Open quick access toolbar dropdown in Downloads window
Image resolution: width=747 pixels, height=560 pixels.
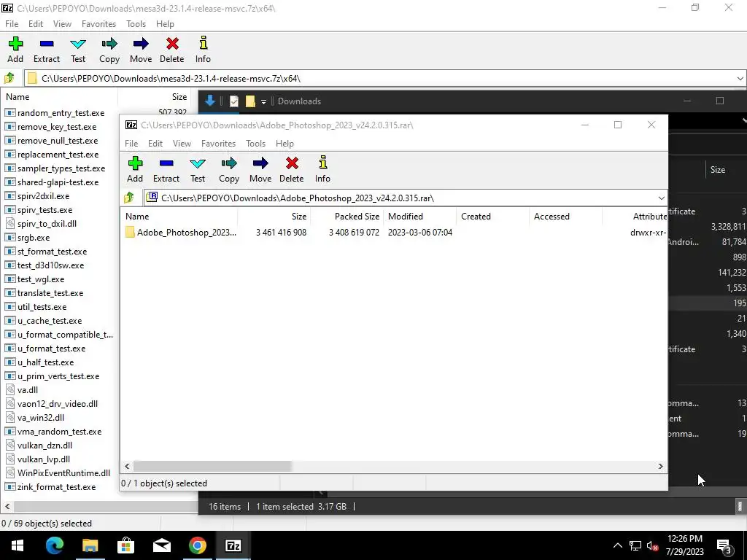[263, 101]
